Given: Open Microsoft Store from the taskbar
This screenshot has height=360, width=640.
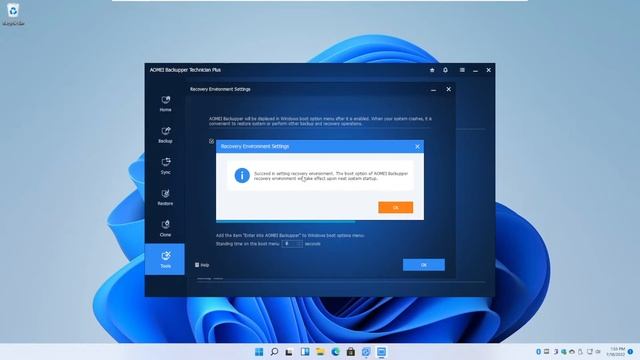Looking at the screenshot, I should pyautogui.click(x=351, y=352).
